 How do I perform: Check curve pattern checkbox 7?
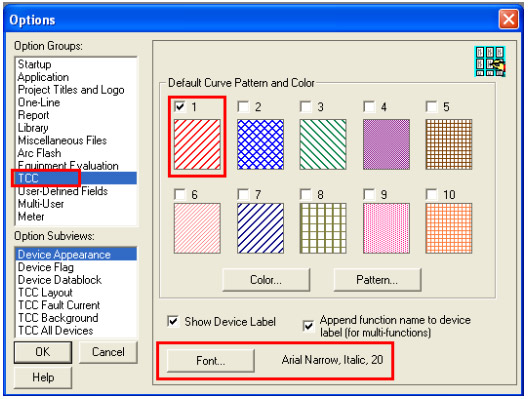point(243,194)
